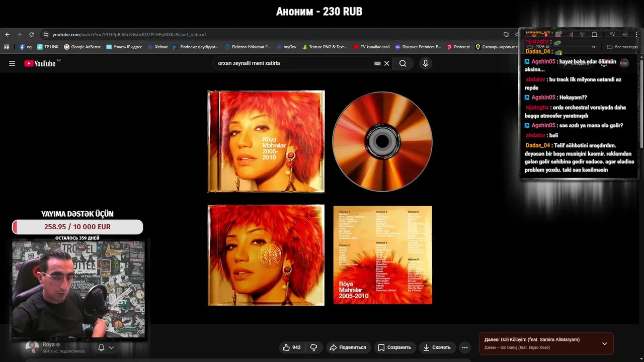Click the 258.95 / 10 000 EUR donation bar
The height and width of the screenshot is (362, 644).
click(x=77, y=227)
